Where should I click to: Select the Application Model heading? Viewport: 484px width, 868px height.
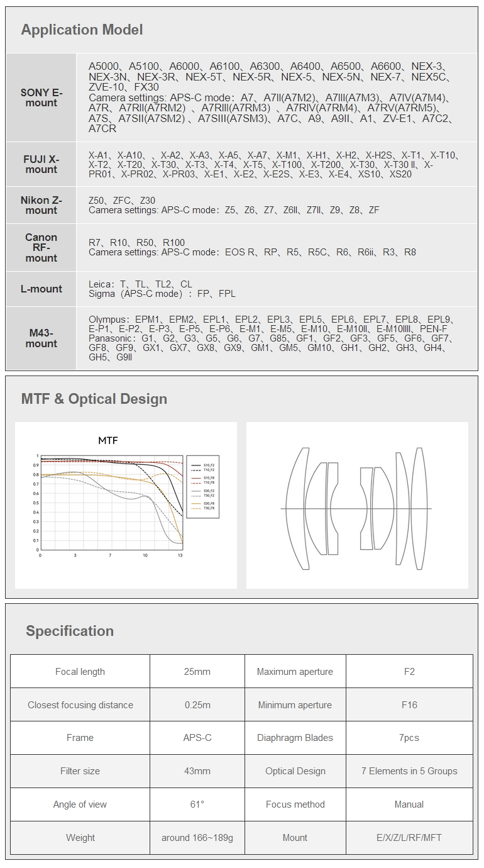point(82,30)
